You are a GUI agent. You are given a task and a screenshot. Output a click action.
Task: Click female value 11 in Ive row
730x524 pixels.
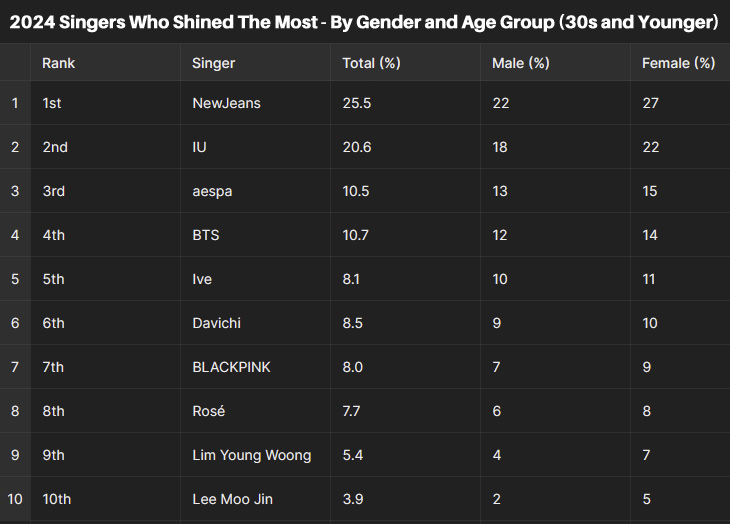(x=649, y=279)
